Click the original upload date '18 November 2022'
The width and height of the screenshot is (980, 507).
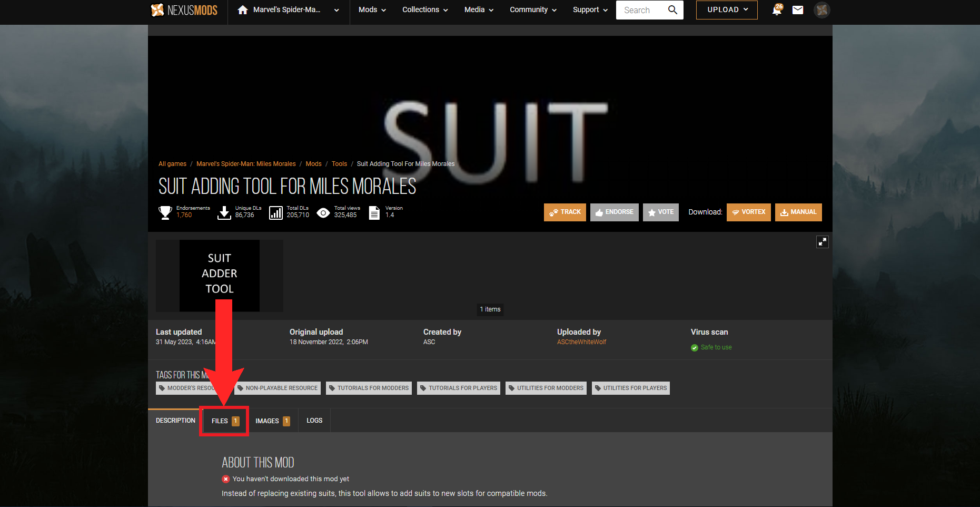click(316, 342)
